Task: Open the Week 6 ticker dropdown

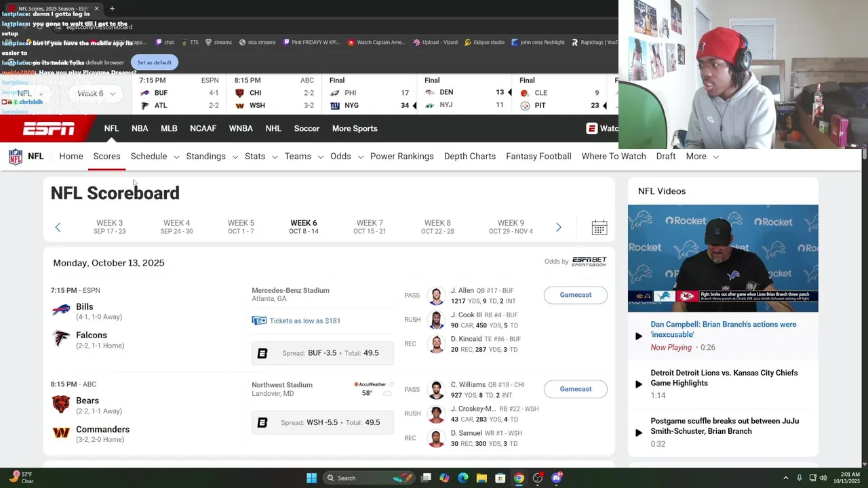Action: [96, 94]
